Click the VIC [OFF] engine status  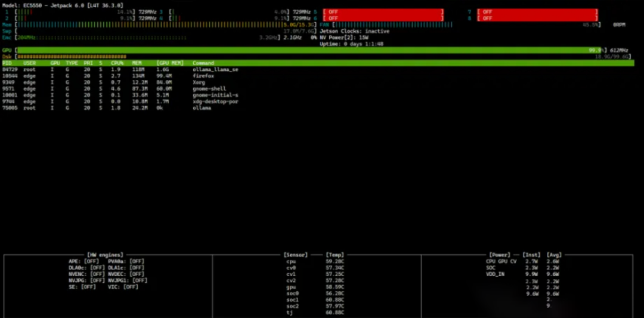coord(123,287)
